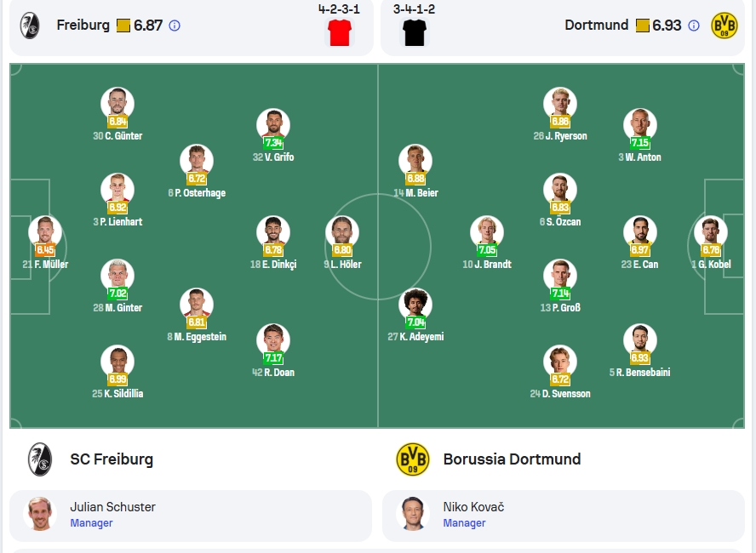Viewport: 756px width, 553px height.
Task: Click the info icon next to Dortmund rating
Action: pyautogui.click(x=693, y=26)
